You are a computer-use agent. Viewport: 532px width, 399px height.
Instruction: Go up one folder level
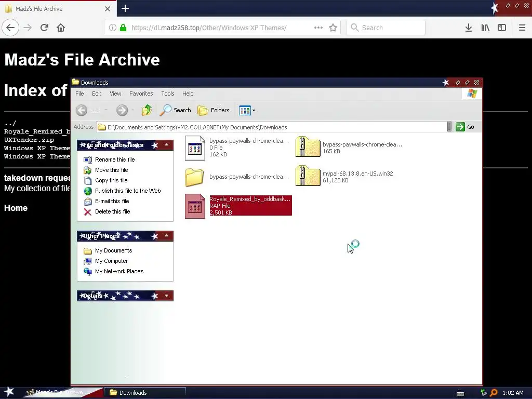coord(147,110)
